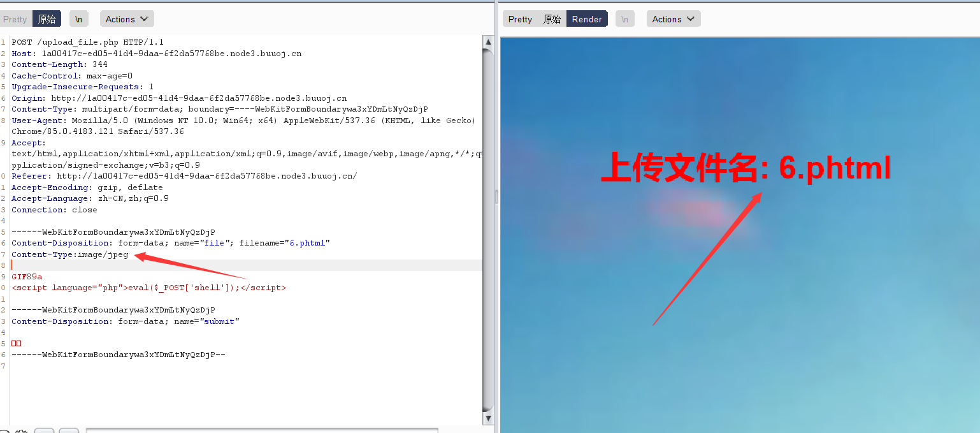Screen dimensions: 980x433
Task: Click the Origin header line
Action: [x=179, y=98]
